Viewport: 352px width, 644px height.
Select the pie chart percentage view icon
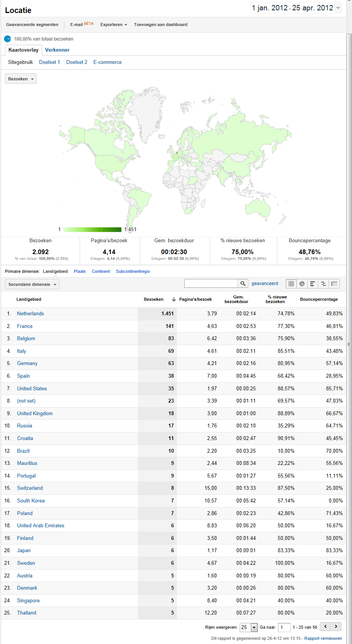point(302,284)
